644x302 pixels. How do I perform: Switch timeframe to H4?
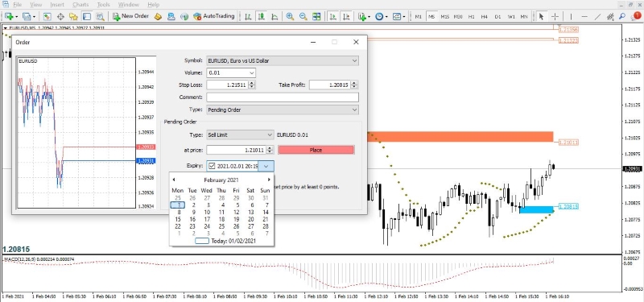pos(485,16)
